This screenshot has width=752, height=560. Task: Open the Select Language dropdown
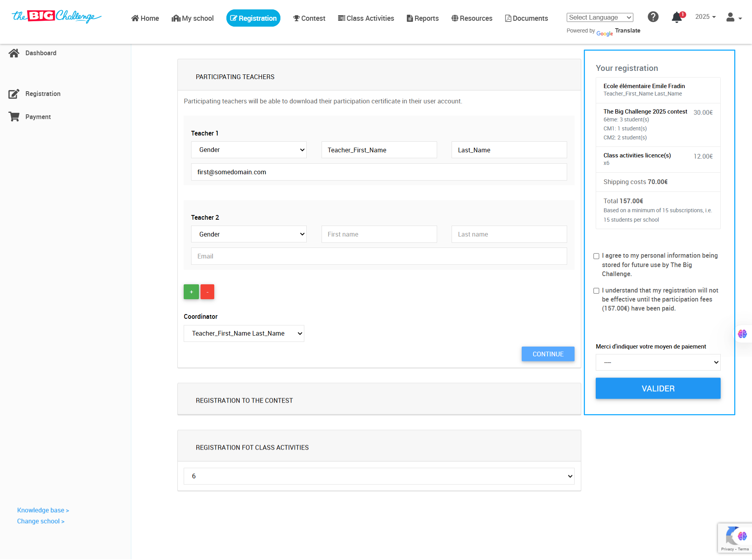coord(600,17)
